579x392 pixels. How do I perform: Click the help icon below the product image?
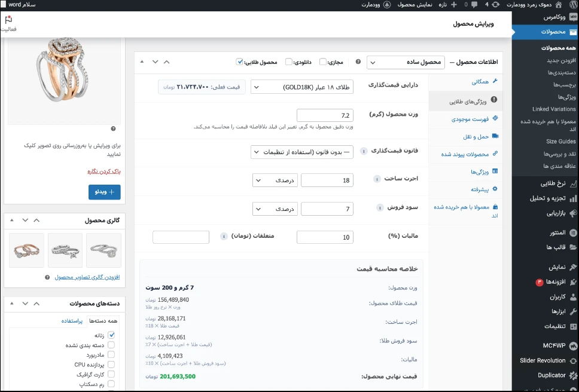(x=114, y=128)
